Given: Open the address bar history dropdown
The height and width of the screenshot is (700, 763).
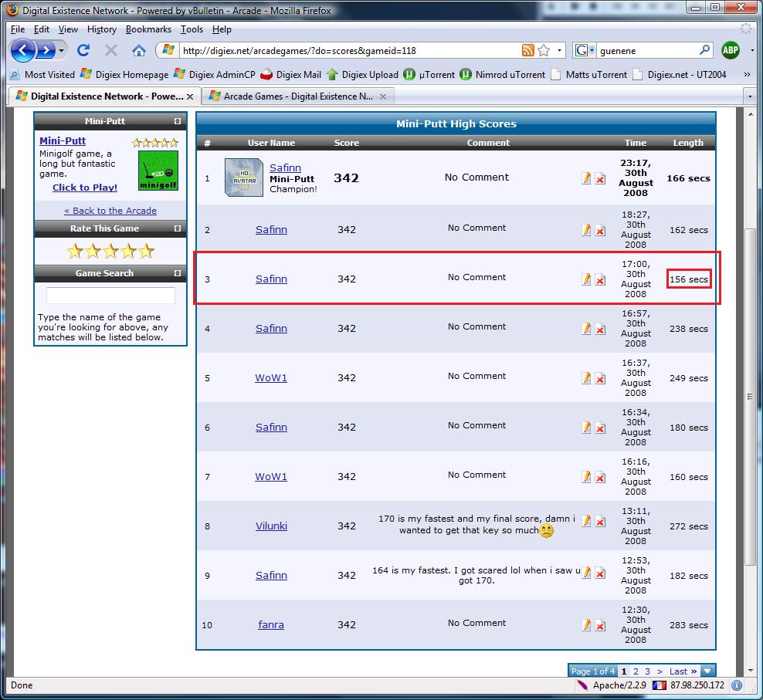Looking at the screenshot, I should [x=560, y=50].
